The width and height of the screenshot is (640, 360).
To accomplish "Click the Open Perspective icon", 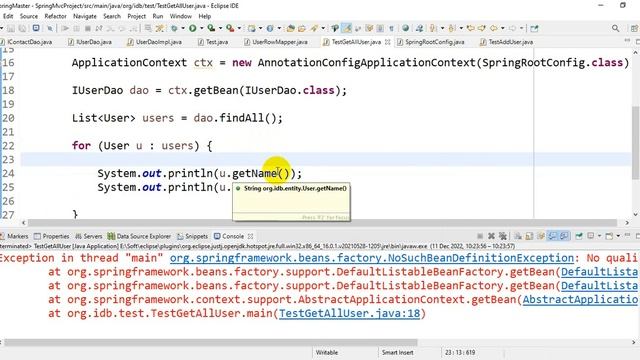I will [634, 28].
